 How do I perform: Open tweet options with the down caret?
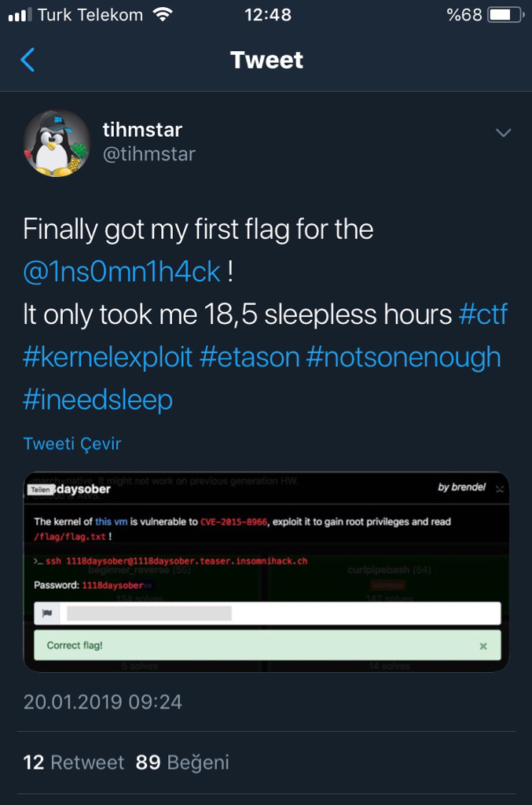[x=503, y=133]
